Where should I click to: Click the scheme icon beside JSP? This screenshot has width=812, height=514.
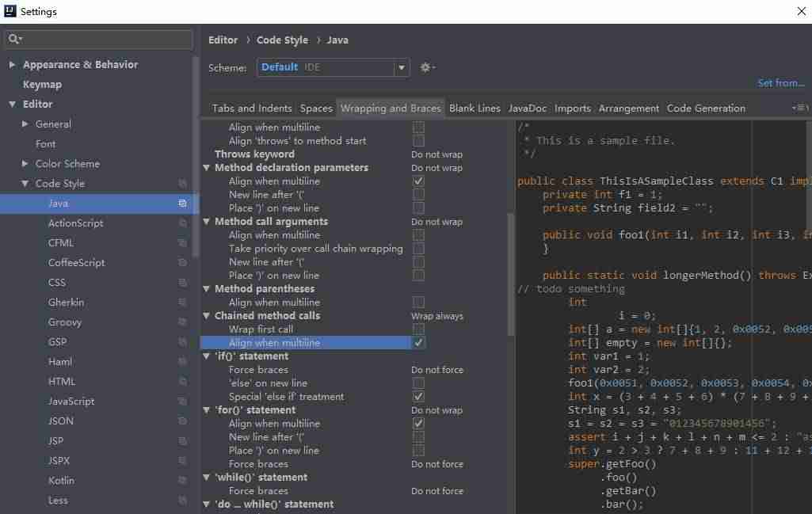pos(182,440)
